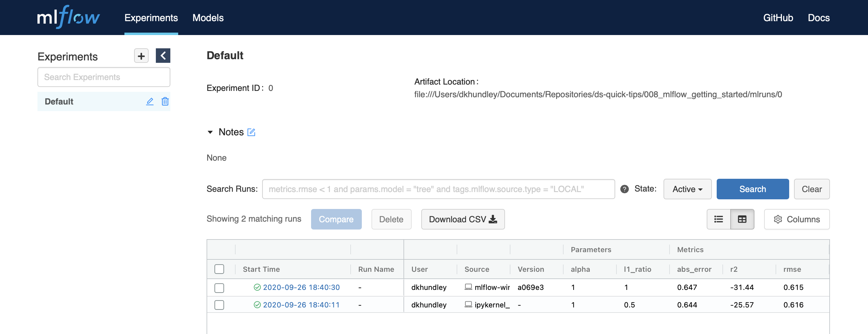
Task: Click the blue Search button
Action: click(x=752, y=189)
